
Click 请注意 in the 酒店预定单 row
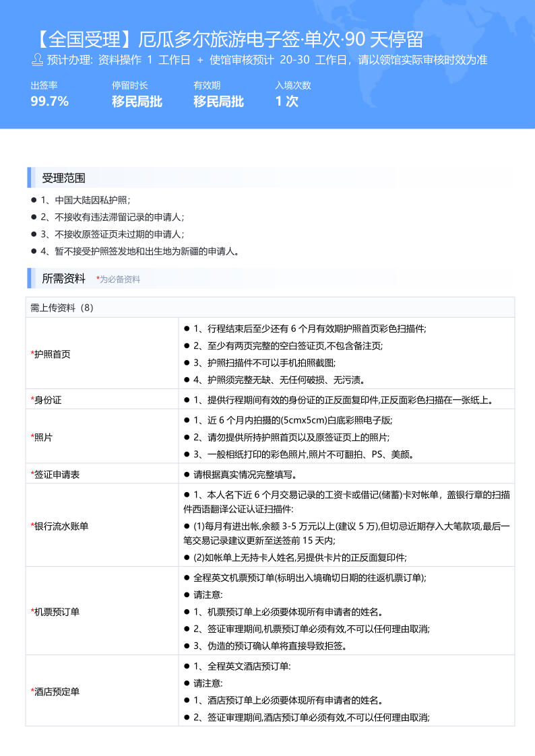point(208,684)
